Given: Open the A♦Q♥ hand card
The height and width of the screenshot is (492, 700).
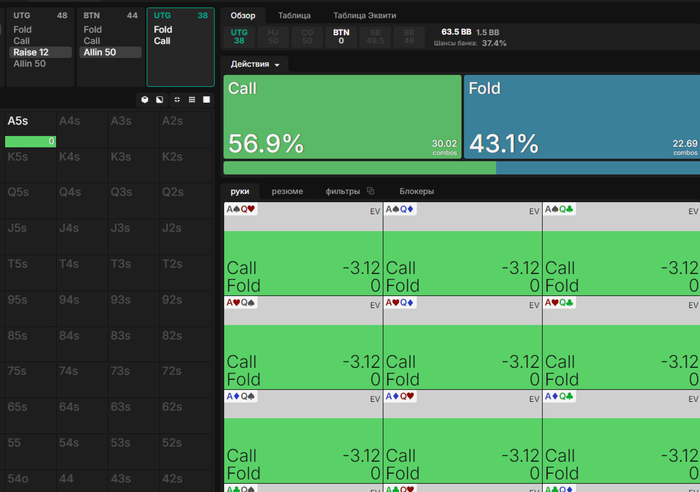Looking at the screenshot, I should (462, 437).
